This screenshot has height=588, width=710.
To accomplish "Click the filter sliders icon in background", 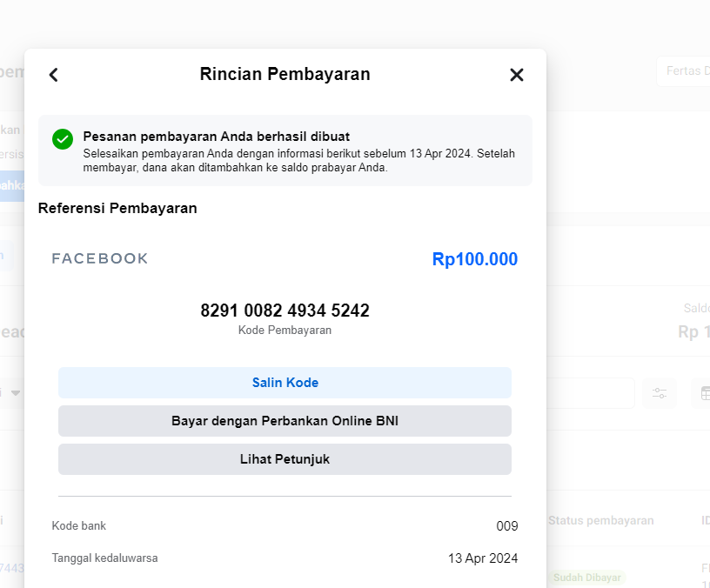I will coord(660,393).
